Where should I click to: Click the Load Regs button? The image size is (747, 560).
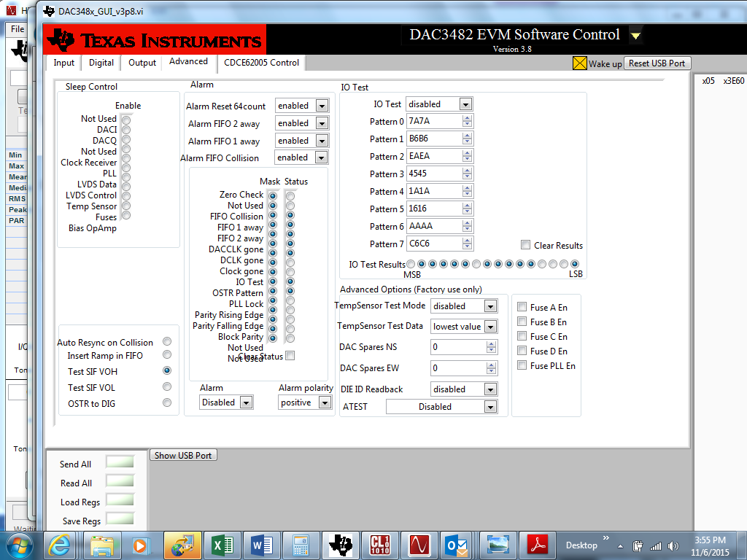point(120,500)
